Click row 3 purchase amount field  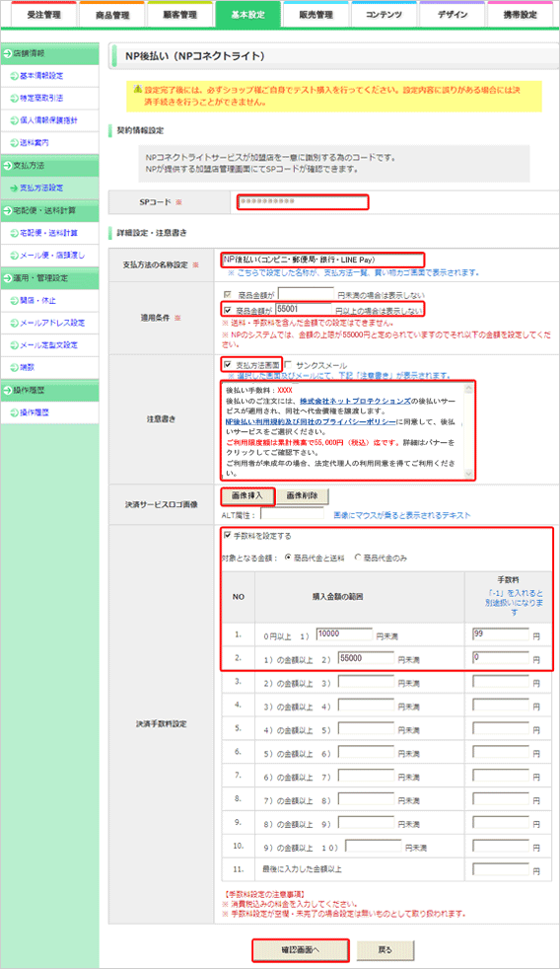pos(366,682)
